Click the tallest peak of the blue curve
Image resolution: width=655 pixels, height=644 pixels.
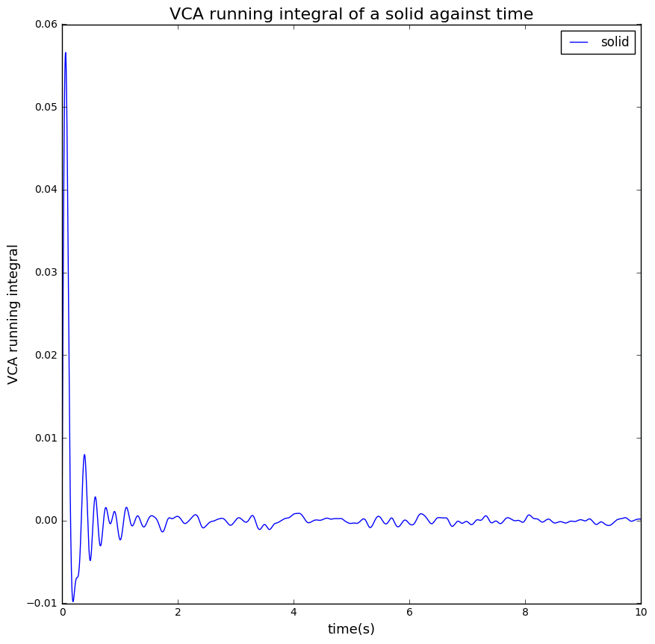point(66,53)
